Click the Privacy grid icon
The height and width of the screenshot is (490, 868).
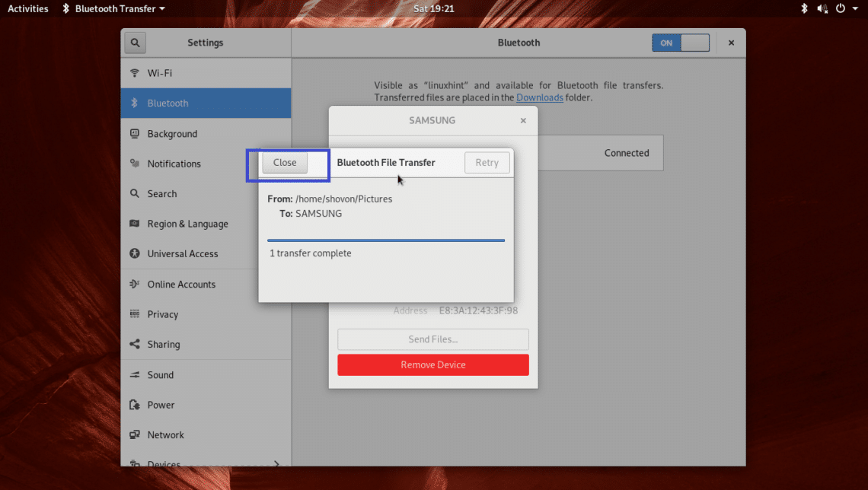coord(135,313)
